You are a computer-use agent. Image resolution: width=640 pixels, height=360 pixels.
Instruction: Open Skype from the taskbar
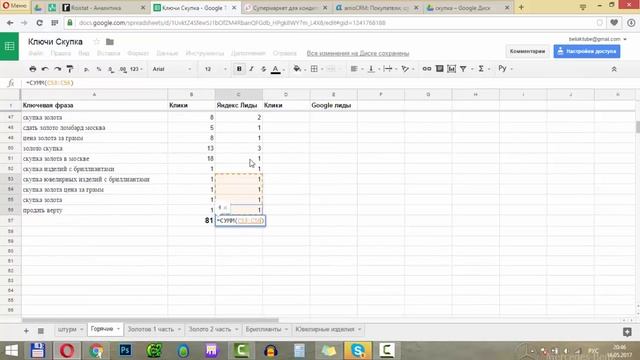[x=358, y=350]
